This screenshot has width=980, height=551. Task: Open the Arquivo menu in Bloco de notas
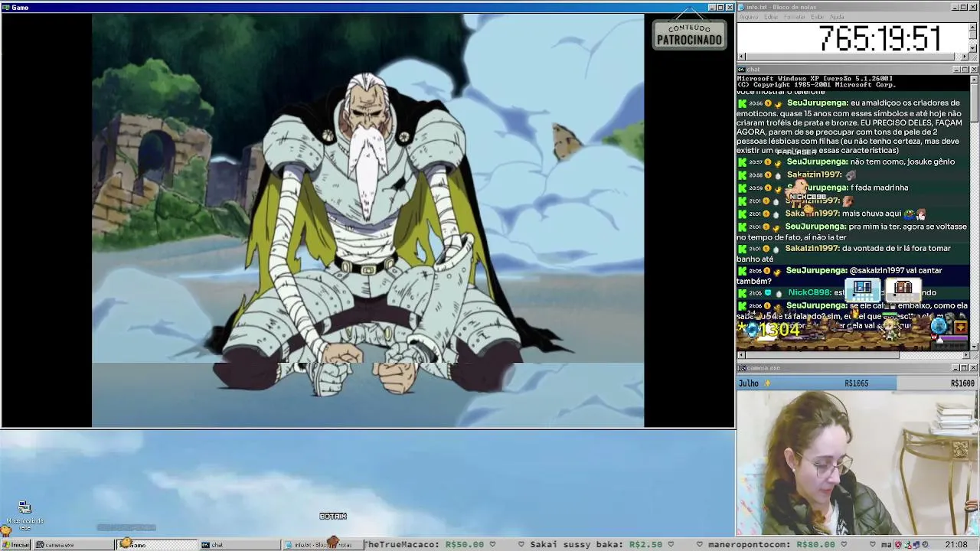pos(749,17)
